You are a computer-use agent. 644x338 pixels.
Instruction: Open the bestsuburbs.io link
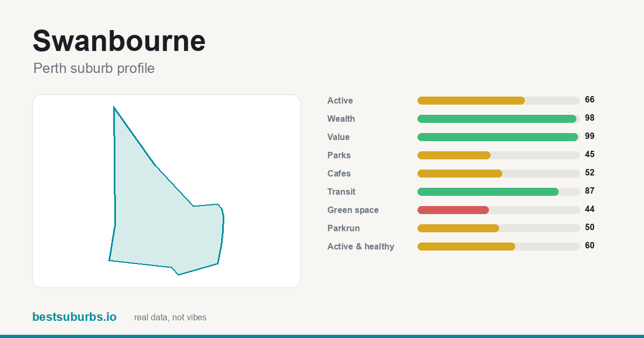coord(74,317)
